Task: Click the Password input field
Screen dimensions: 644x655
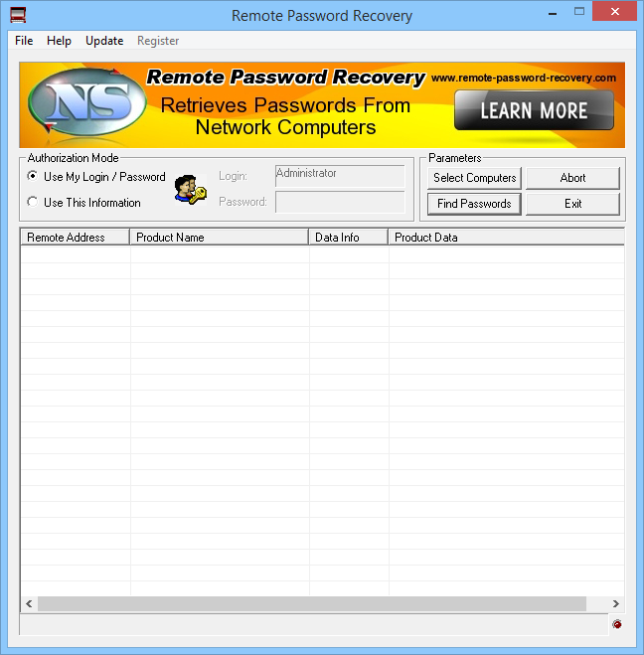Action: coord(340,202)
